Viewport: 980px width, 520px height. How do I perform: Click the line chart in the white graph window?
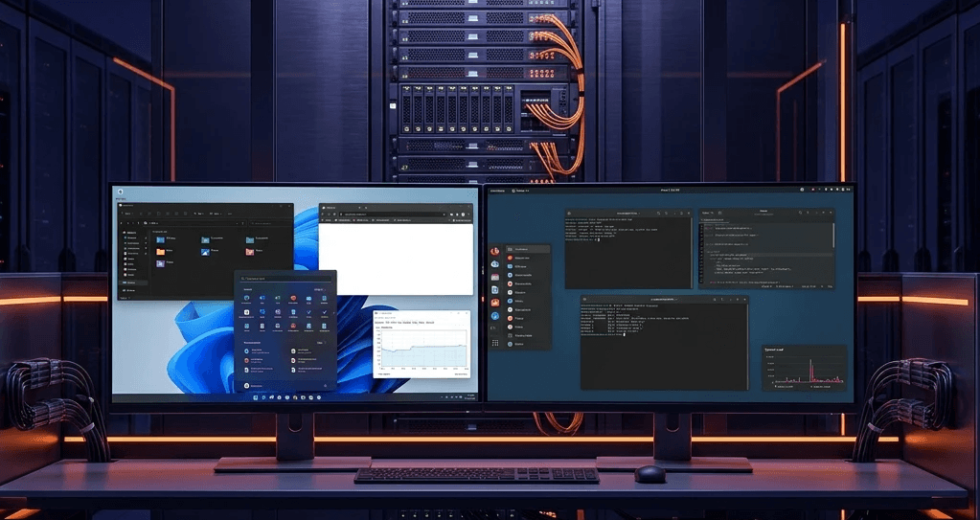pos(423,349)
